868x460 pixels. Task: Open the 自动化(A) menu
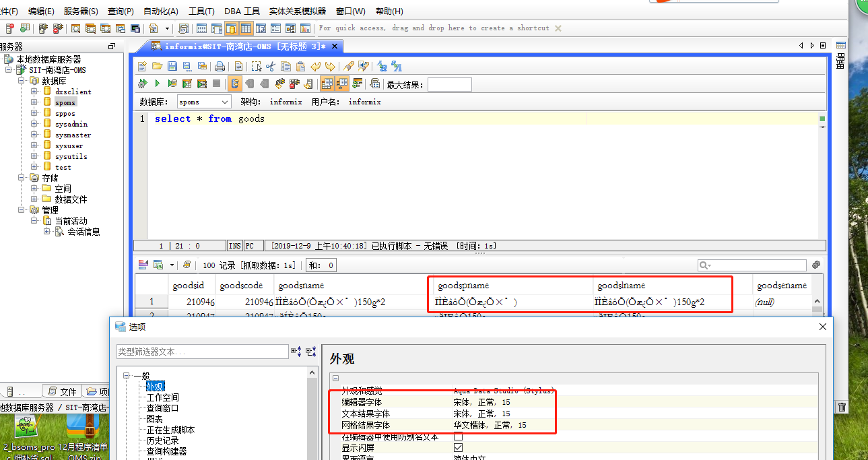[161, 11]
